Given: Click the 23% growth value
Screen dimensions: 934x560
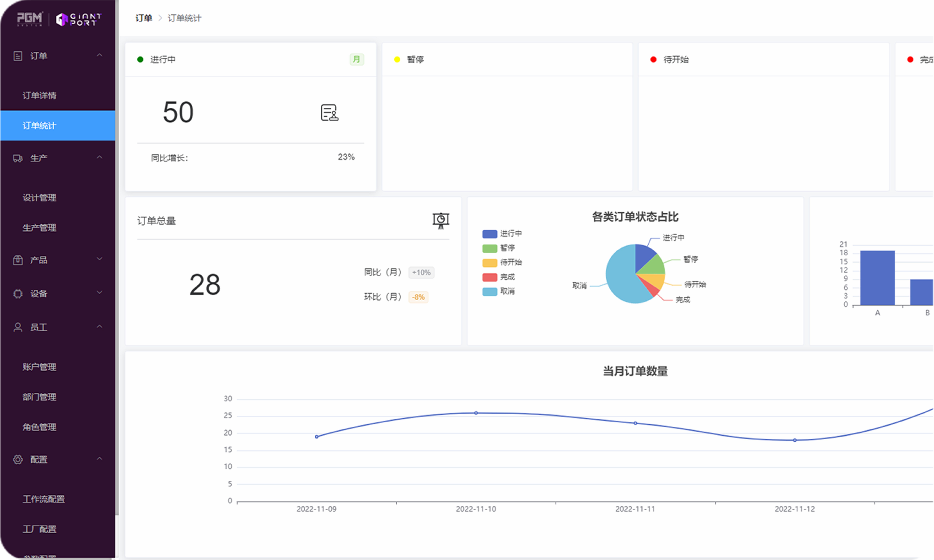Looking at the screenshot, I should [x=346, y=157].
